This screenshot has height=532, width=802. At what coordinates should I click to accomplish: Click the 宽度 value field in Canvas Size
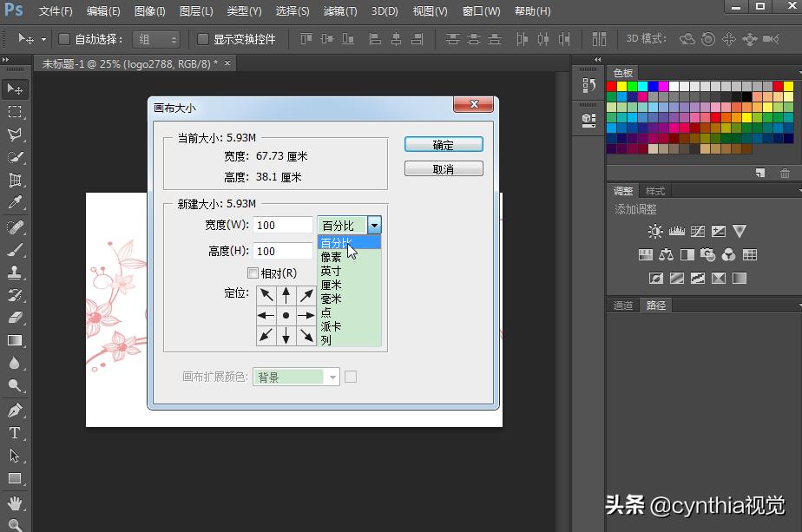pos(282,225)
